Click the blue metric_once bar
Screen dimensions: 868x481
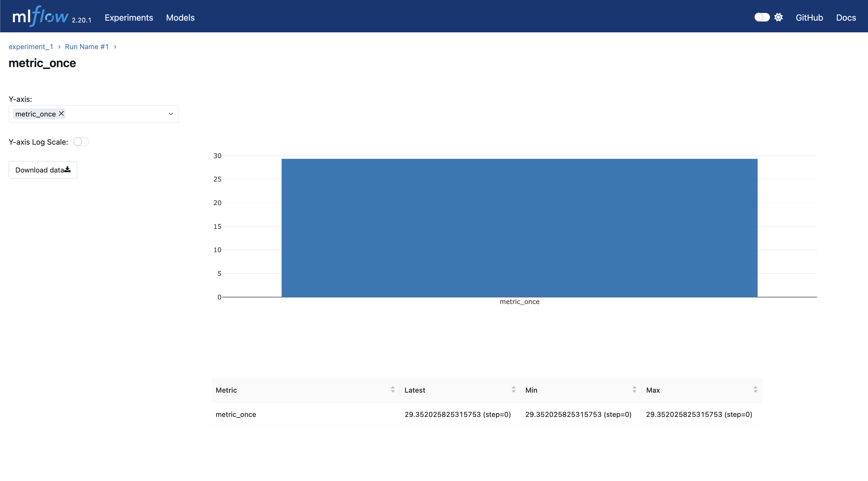click(x=519, y=228)
